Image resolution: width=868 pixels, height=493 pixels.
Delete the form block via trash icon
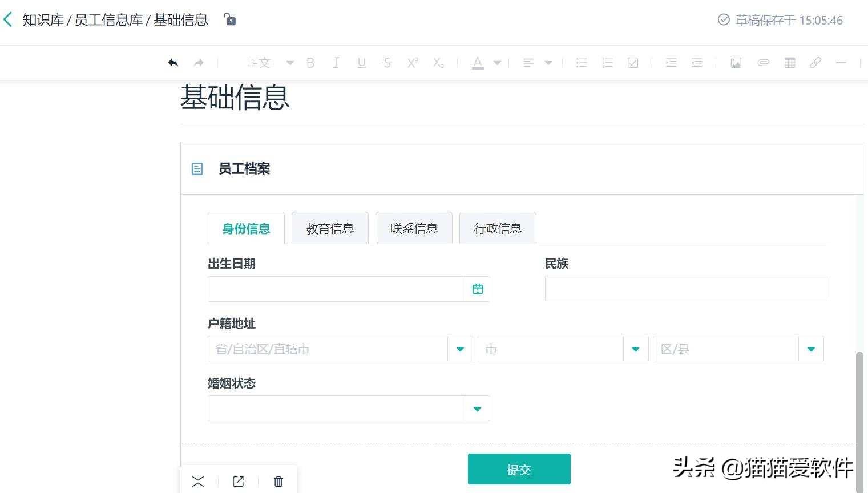pos(278,481)
